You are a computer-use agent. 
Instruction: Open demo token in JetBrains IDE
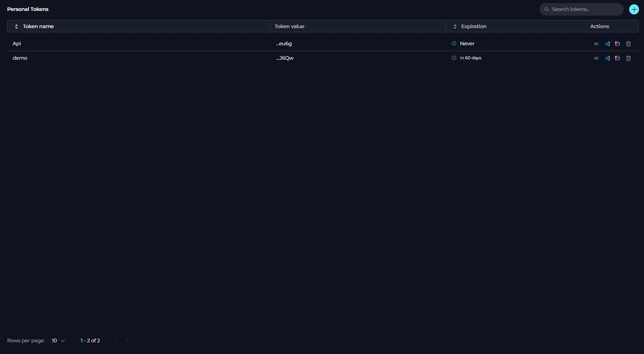[617, 58]
